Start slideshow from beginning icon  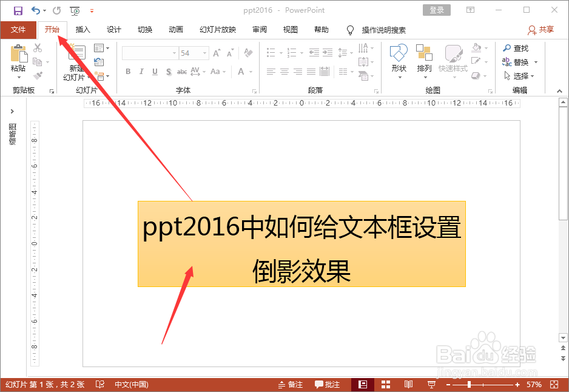pyautogui.click(x=75, y=11)
